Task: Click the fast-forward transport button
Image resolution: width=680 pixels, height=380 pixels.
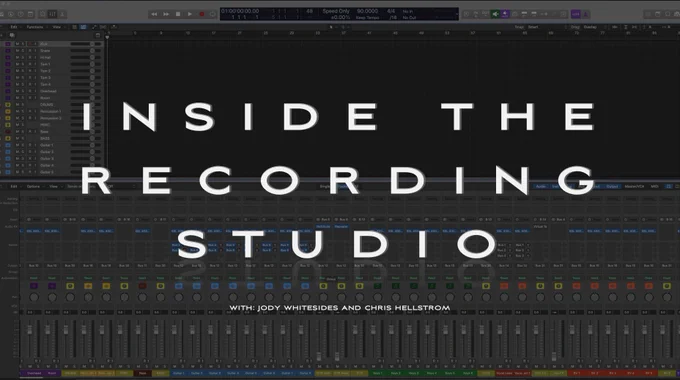Action: point(166,14)
